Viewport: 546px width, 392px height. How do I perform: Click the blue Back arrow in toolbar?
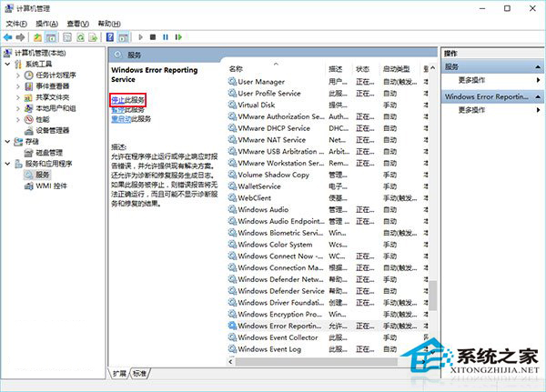(x=7, y=37)
